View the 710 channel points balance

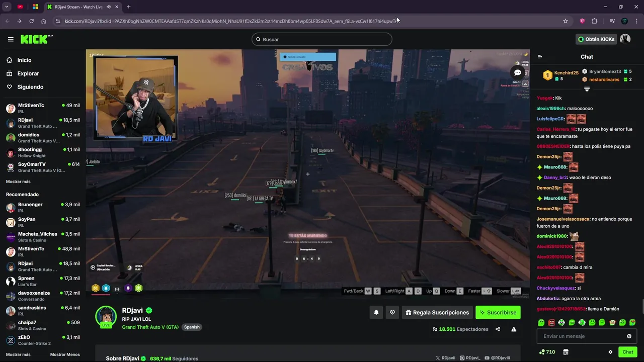[547, 352]
